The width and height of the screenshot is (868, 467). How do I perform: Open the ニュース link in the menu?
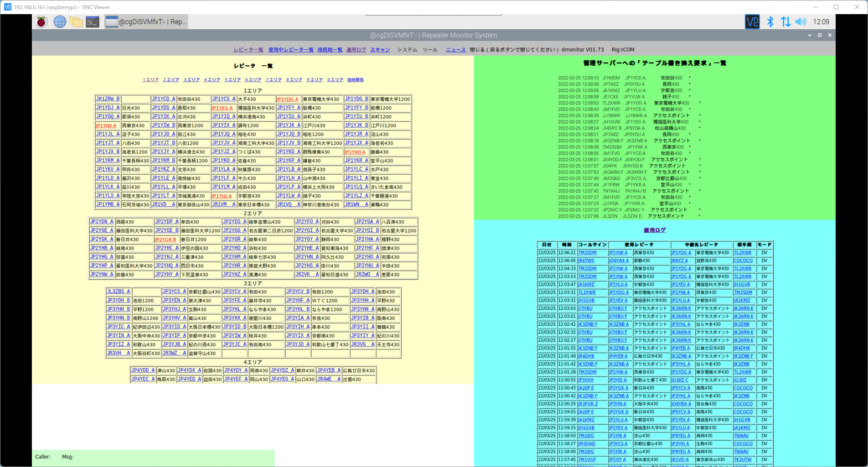pyautogui.click(x=456, y=50)
